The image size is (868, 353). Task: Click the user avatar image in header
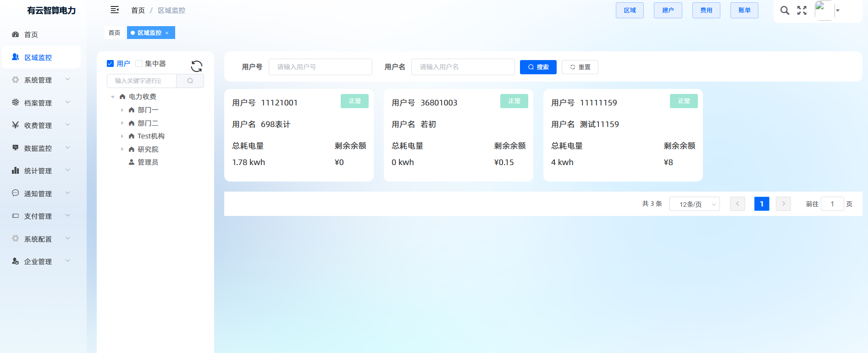(824, 11)
